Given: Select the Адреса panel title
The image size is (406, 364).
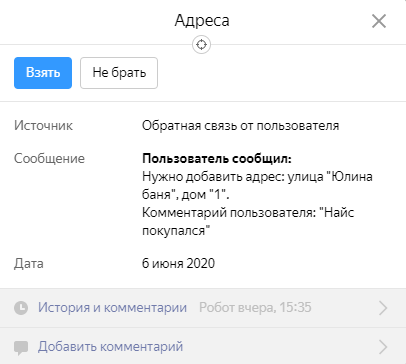Looking at the screenshot, I should click(202, 20).
